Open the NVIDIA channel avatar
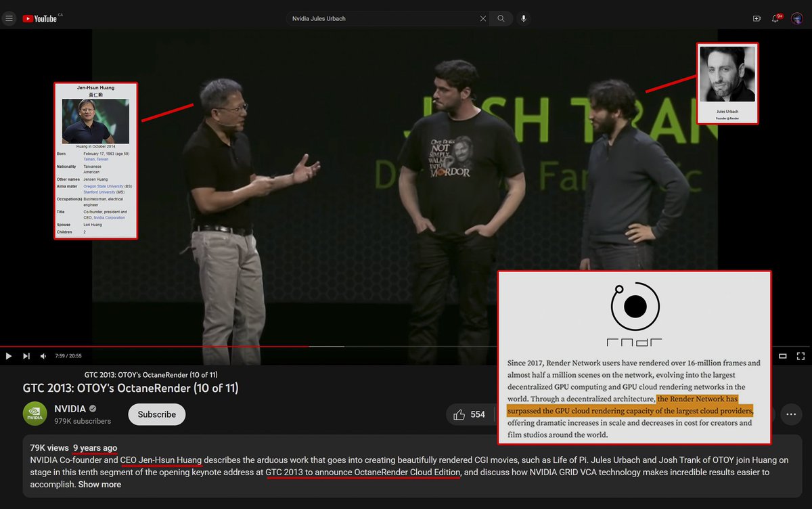 pos(35,414)
